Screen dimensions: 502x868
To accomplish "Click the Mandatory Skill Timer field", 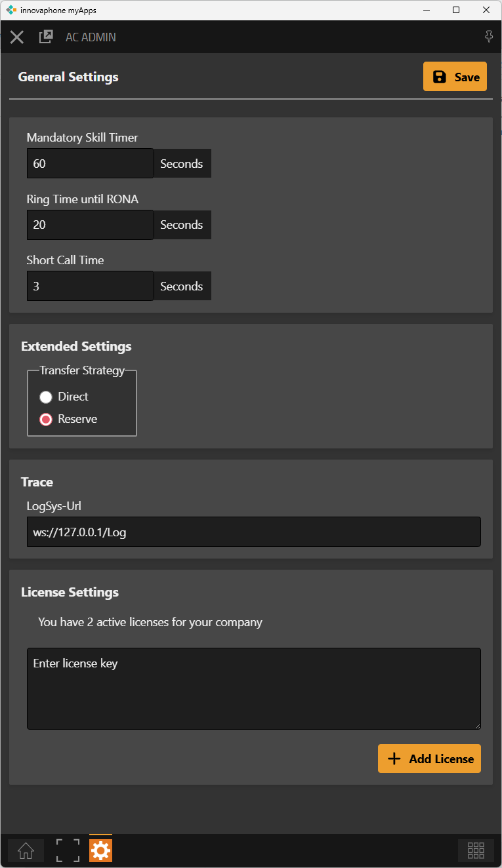I will pyautogui.click(x=90, y=163).
